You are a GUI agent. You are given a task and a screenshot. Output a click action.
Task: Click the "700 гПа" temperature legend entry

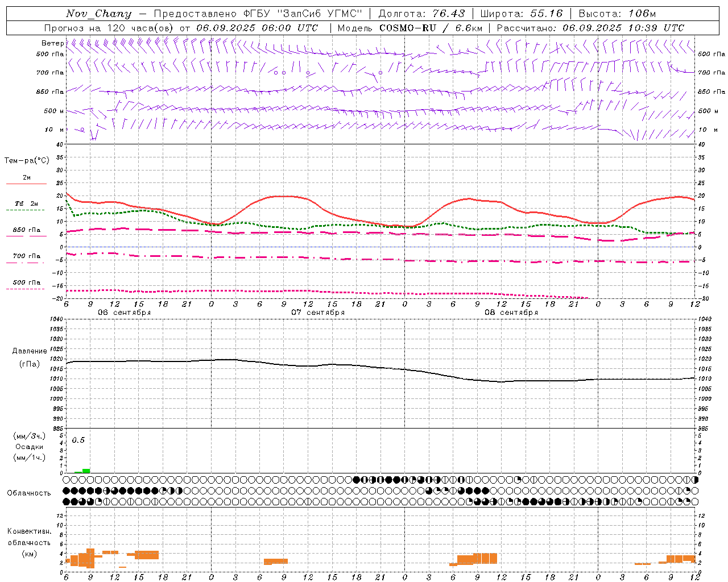coord(27,256)
